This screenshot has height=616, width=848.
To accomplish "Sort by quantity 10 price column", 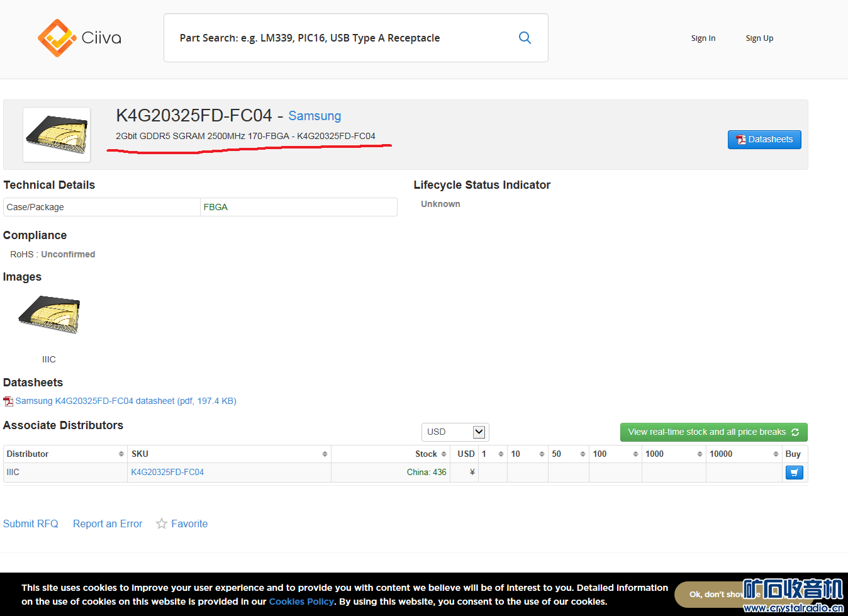I will [527, 454].
